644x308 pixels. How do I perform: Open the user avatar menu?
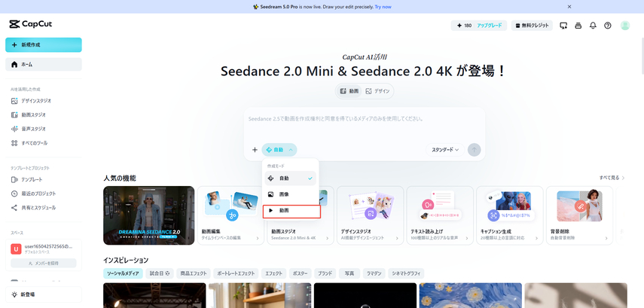click(624, 26)
